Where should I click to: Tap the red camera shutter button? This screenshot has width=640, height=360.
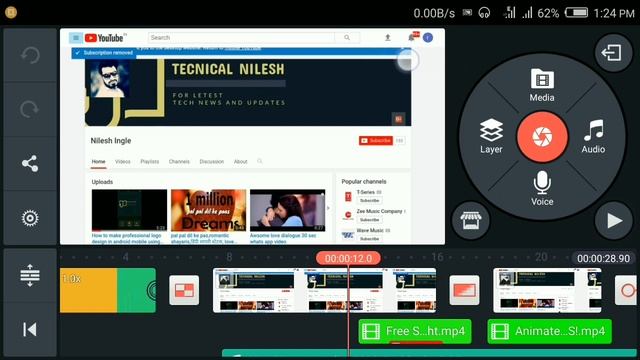542,136
